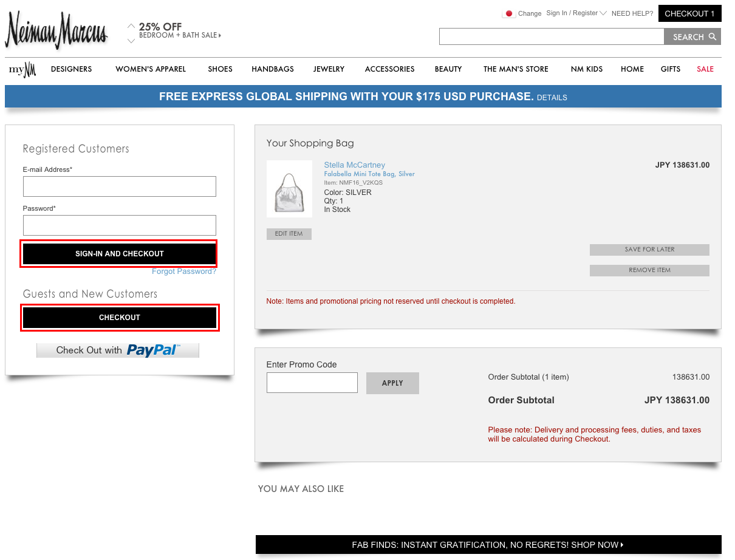Click the Remove Item button
Viewport: 735px width, 560px height.
[649, 270]
